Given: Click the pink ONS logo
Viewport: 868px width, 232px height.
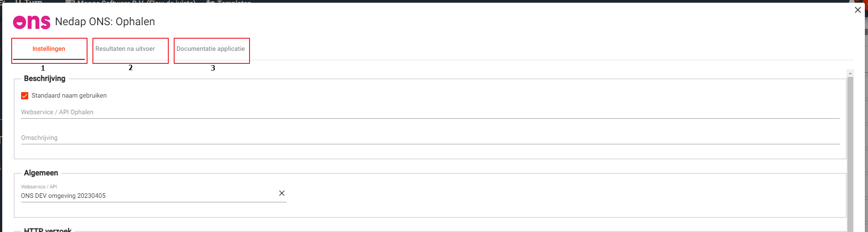Looking at the screenshot, I should 31,22.
